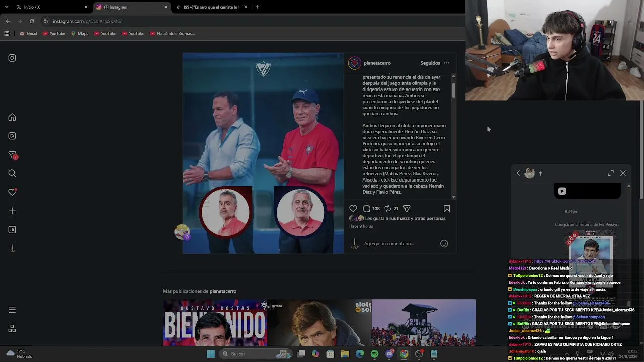Expand the chat popup to full view

tap(611, 173)
